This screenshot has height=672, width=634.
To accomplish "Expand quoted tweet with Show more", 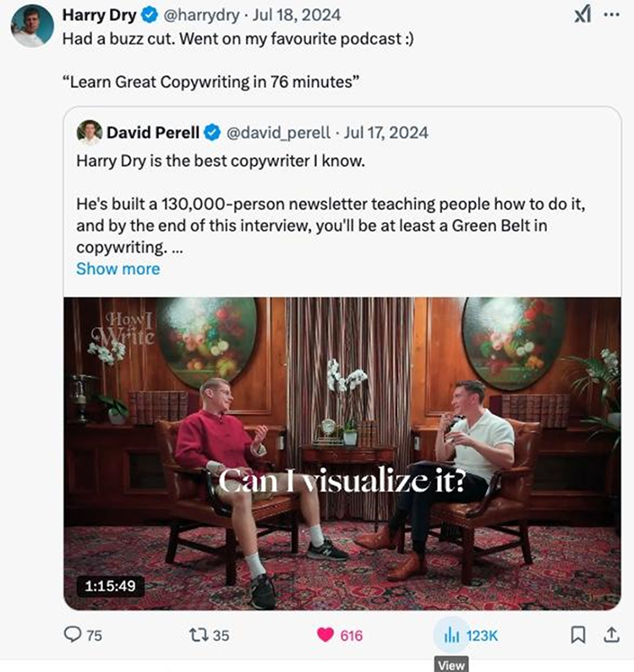I will coord(118,269).
